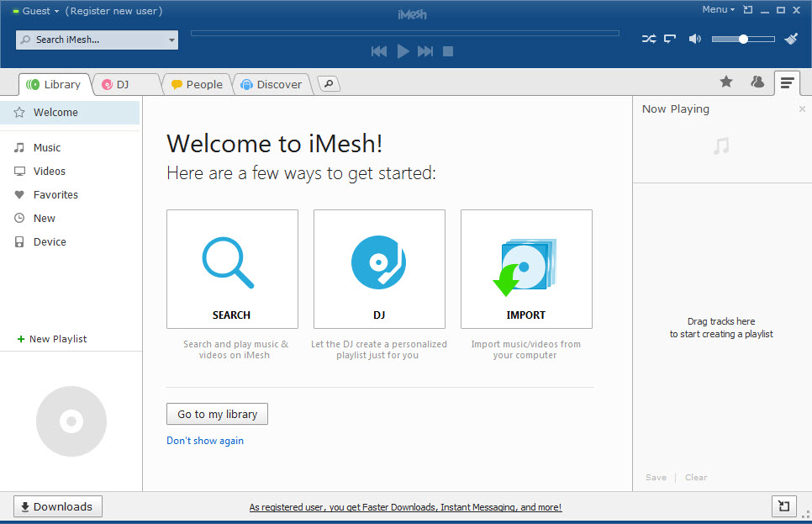Viewport: 812px width, 524px height.
Task: Skip to the next track
Action: 425,51
